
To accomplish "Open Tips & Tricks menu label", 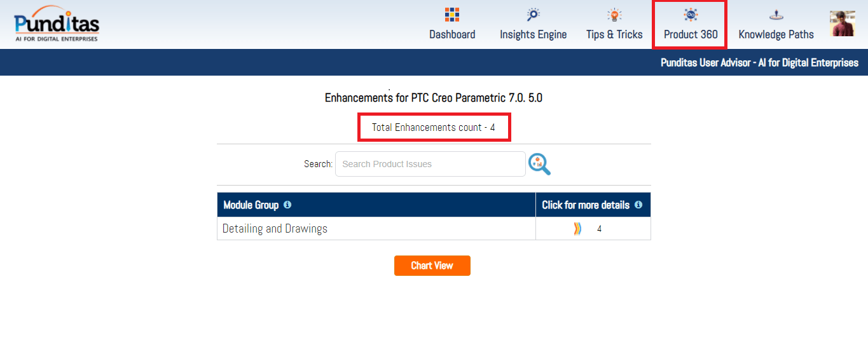I will tap(614, 35).
